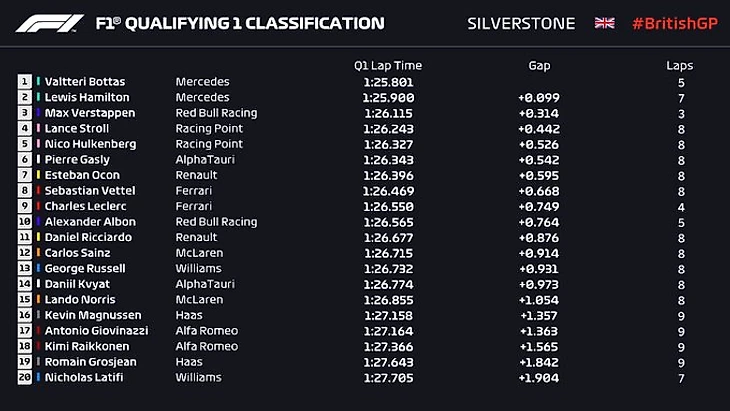Select the position 1 badge

coord(25,82)
